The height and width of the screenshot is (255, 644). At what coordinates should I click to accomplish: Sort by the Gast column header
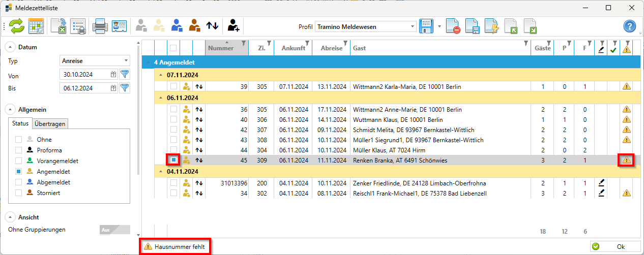pyautogui.click(x=441, y=48)
